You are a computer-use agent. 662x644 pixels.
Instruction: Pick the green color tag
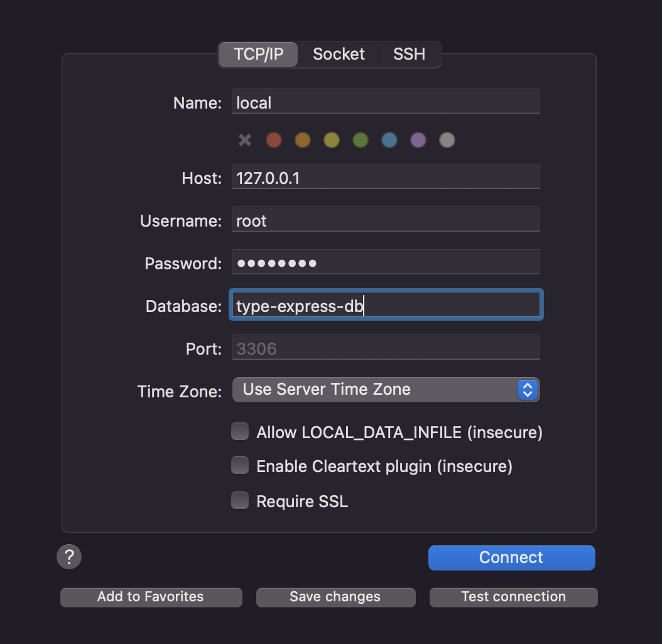pos(361,140)
